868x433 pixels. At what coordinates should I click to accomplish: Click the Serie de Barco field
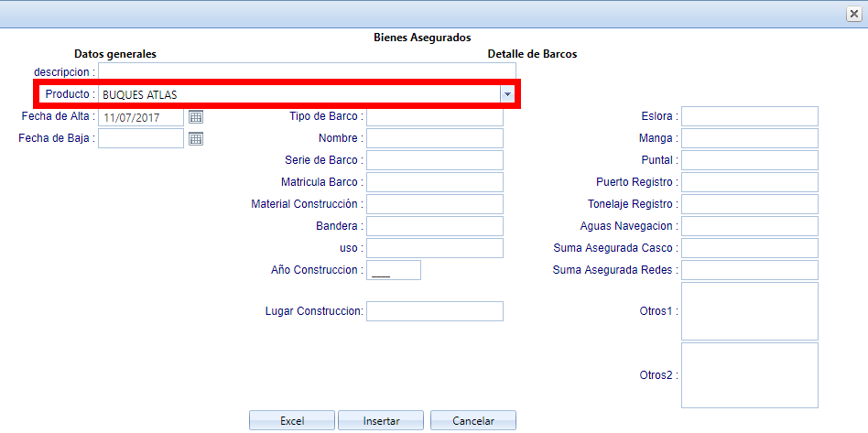pos(434,160)
